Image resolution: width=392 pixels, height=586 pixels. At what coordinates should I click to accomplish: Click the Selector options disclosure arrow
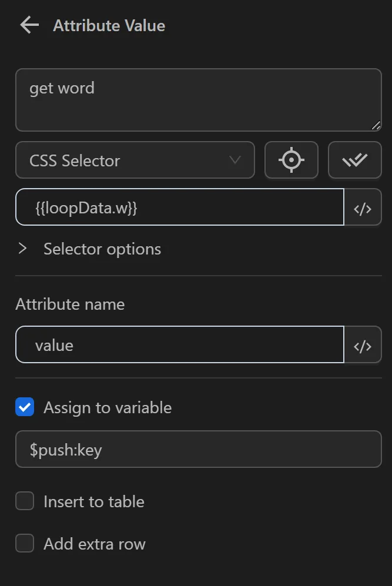pyautogui.click(x=24, y=249)
